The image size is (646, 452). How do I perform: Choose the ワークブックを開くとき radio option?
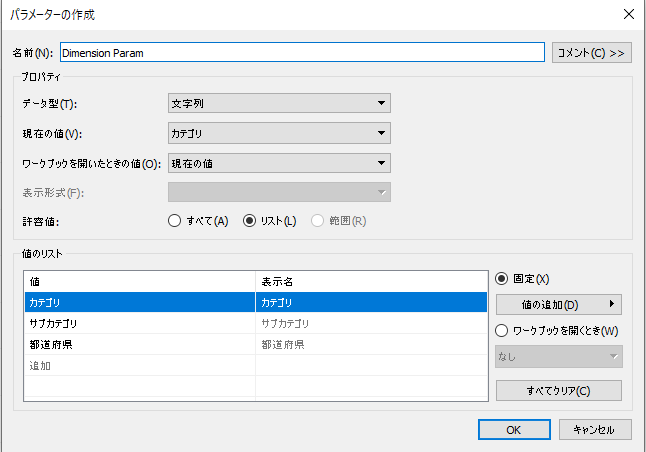503,331
